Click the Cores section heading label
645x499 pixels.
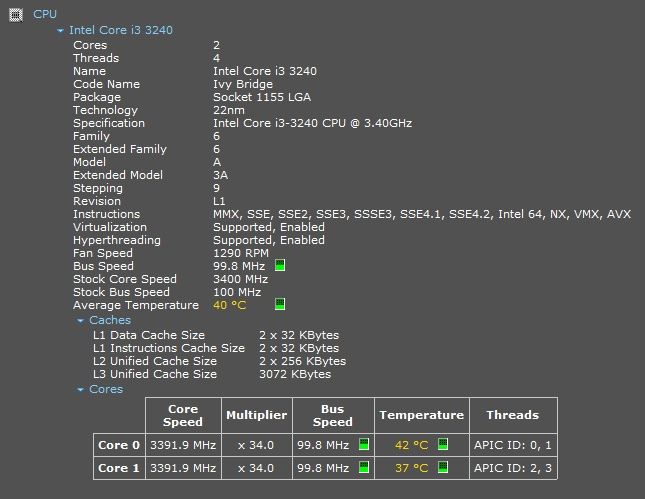click(x=106, y=389)
